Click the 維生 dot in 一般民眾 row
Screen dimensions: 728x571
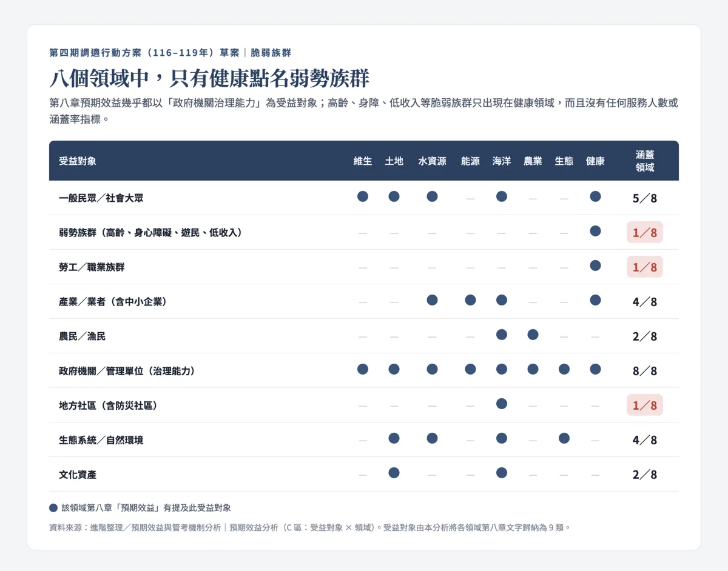tap(363, 196)
